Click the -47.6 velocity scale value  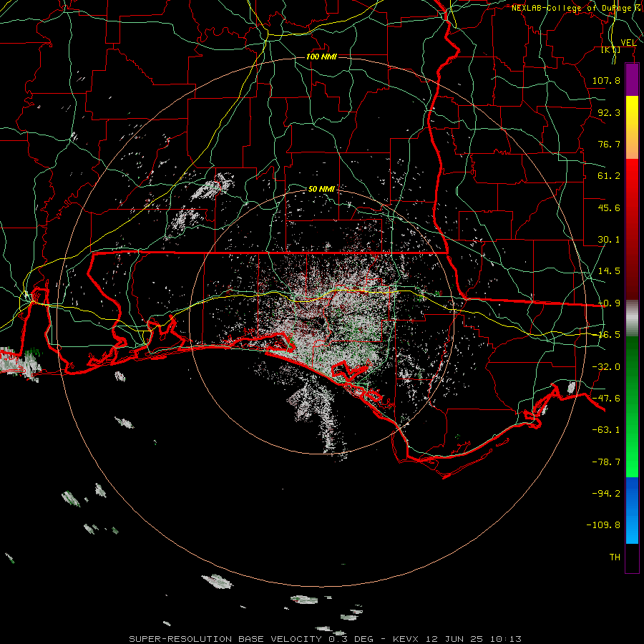606,399
